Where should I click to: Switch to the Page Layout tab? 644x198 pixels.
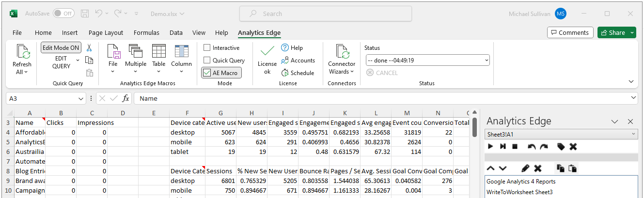pos(106,32)
